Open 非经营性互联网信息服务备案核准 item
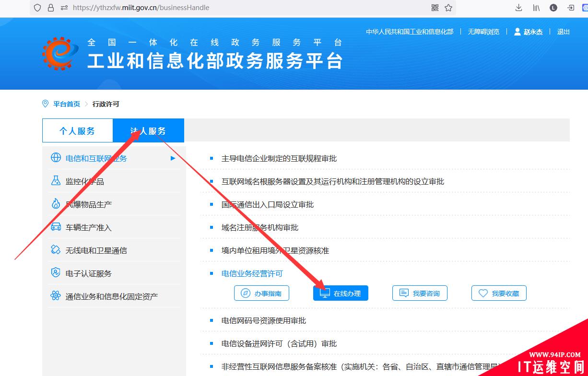 (x=362, y=366)
